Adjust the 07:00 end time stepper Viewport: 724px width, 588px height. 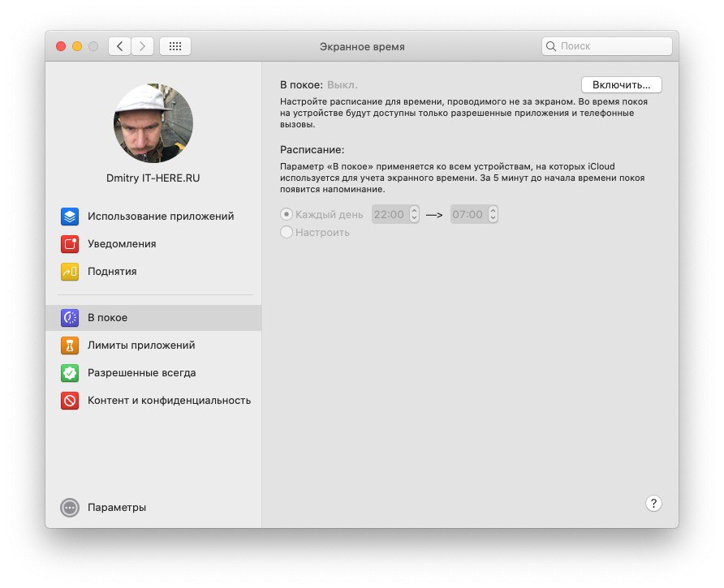pyautogui.click(x=493, y=215)
